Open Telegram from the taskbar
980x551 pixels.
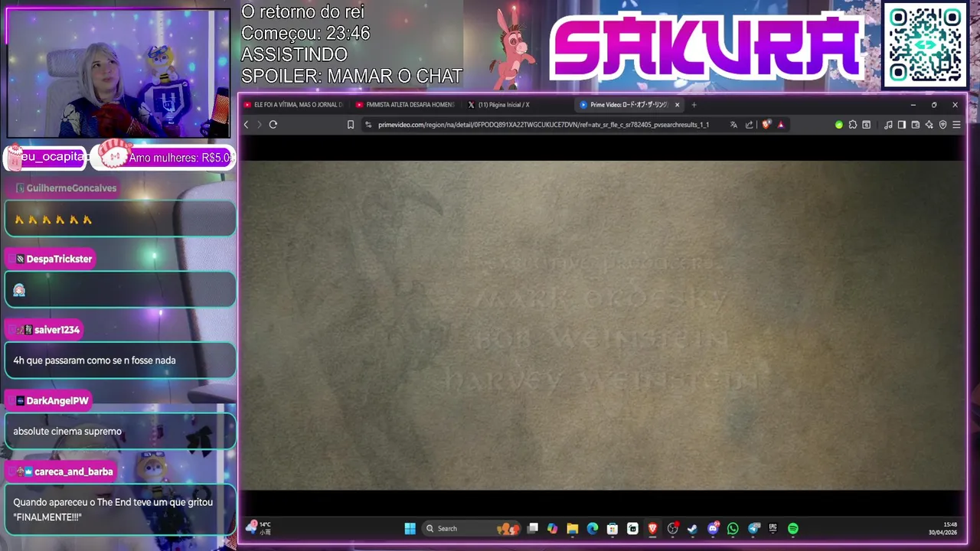coord(753,529)
